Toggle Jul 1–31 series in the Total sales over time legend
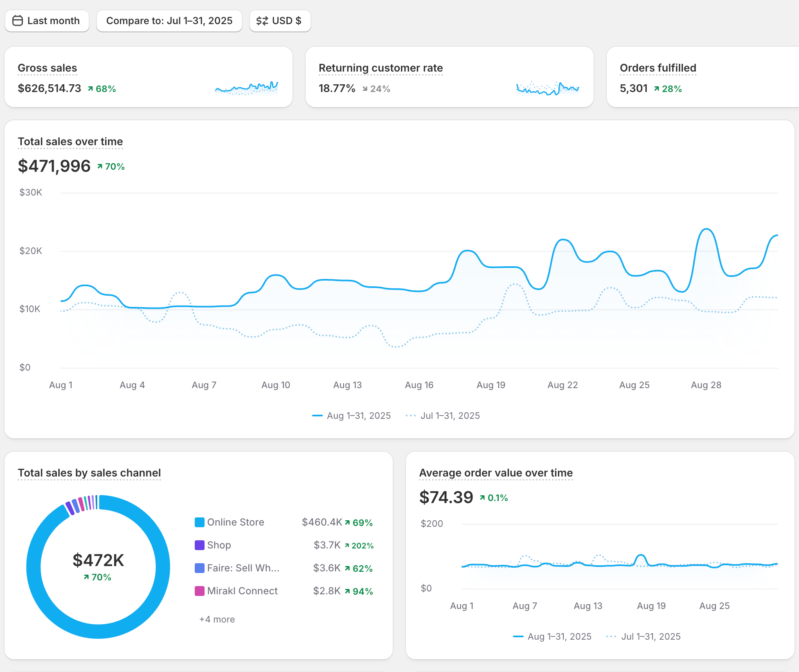The width and height of the screenshot is (799, 672). point(443,416)
